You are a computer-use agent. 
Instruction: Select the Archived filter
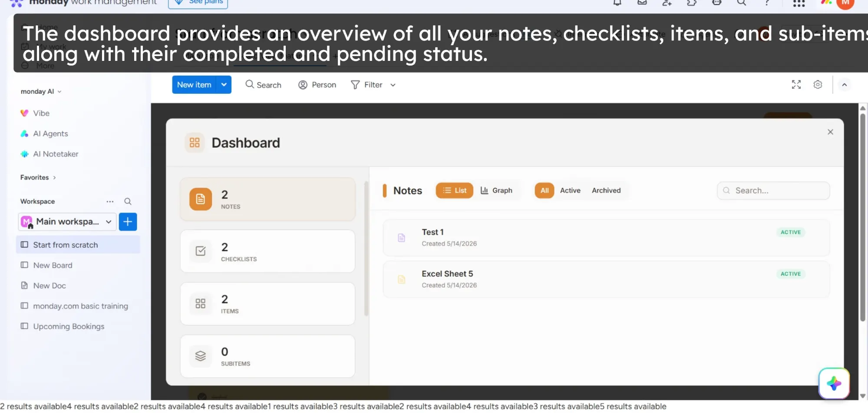[606, 190]
